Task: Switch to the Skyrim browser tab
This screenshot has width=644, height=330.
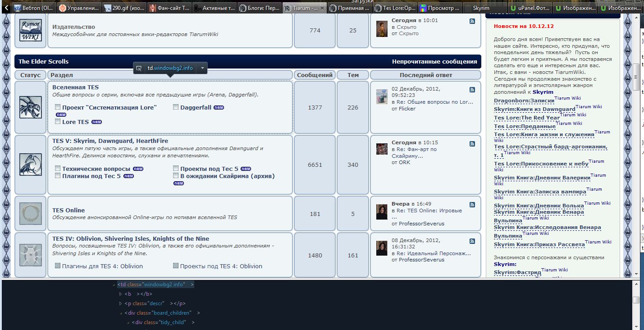Action: (x=484, y=8)
